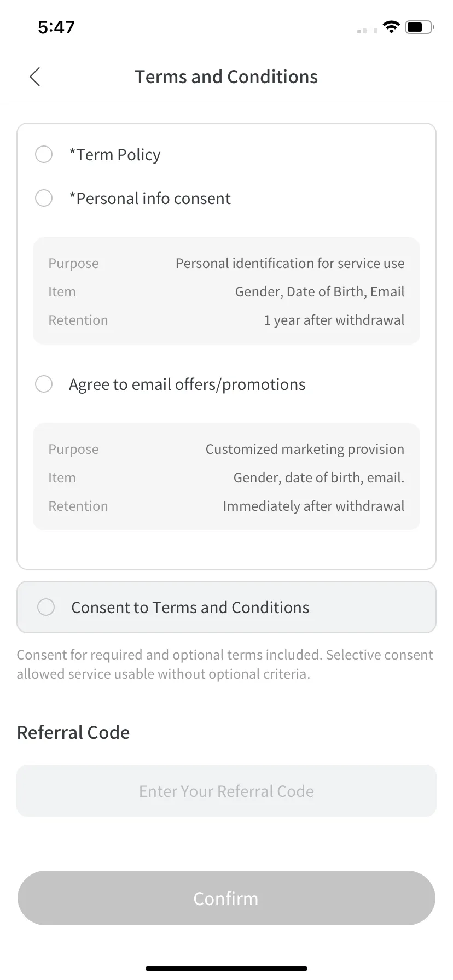Tap the battery status icon

(x=419, y=27)
